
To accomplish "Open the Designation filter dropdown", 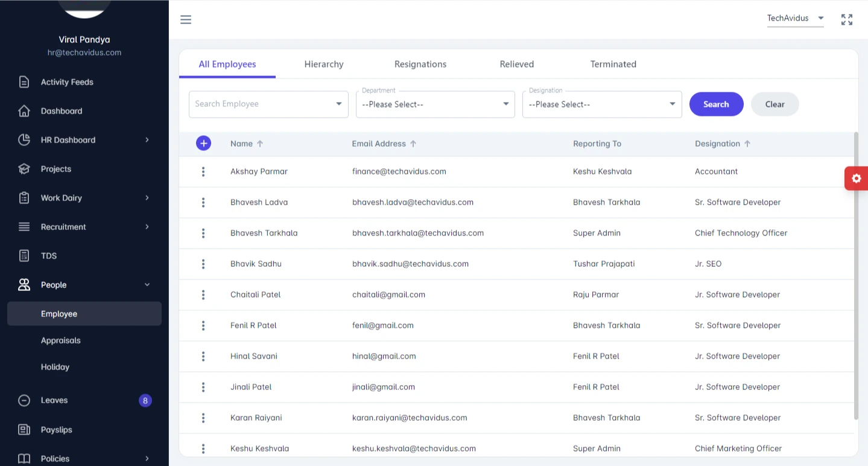I will (601, 104).
